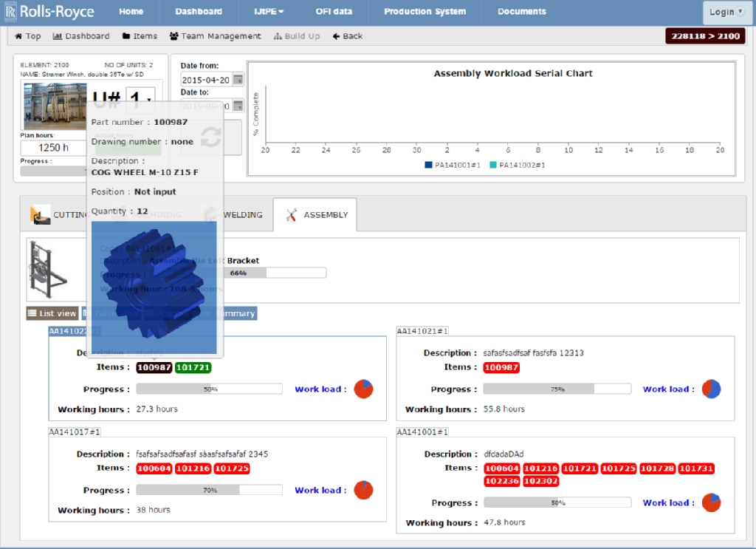Open the Home menu item
Screen dimensions: 756x549
(x=131, y=12)
